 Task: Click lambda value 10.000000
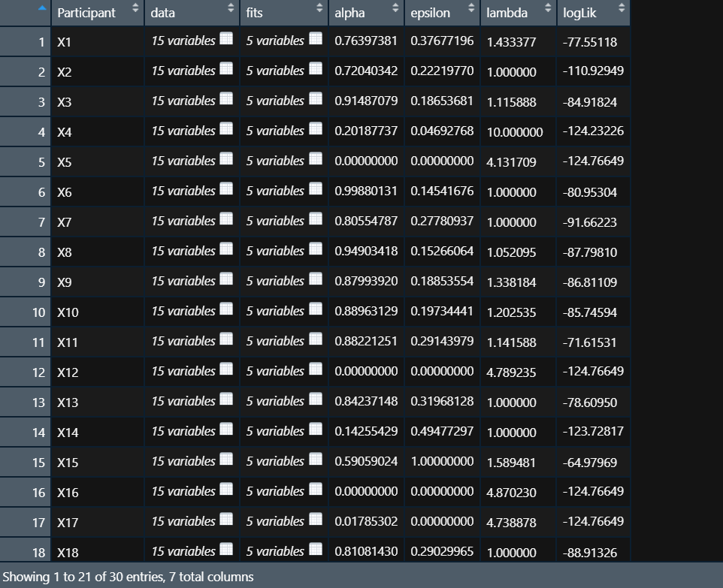pos(515,132)
